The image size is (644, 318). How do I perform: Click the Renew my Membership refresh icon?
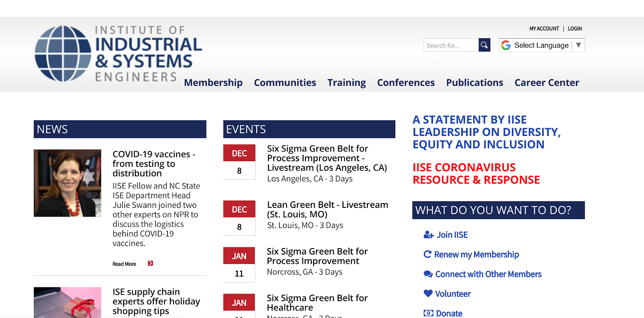(427, 254)
